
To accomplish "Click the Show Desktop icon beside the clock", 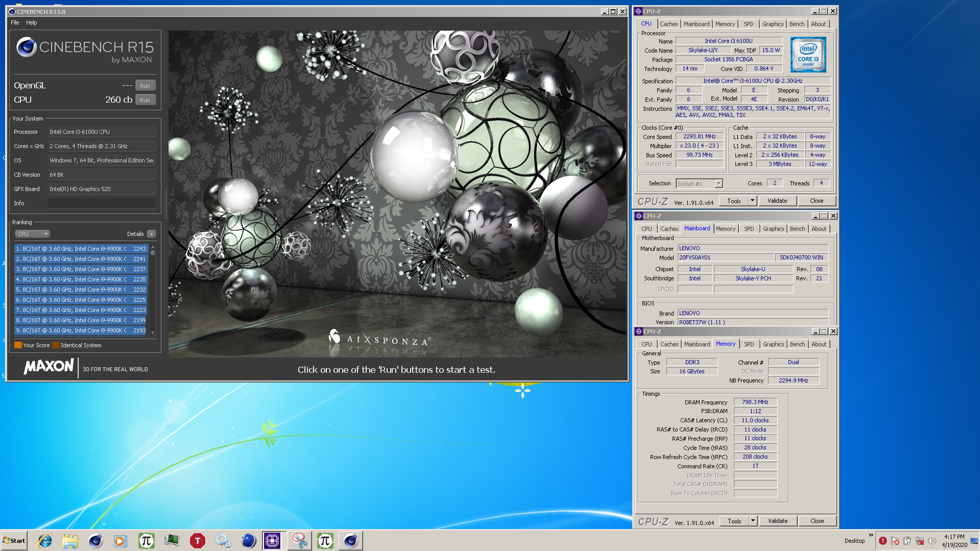I will (974, 541).
